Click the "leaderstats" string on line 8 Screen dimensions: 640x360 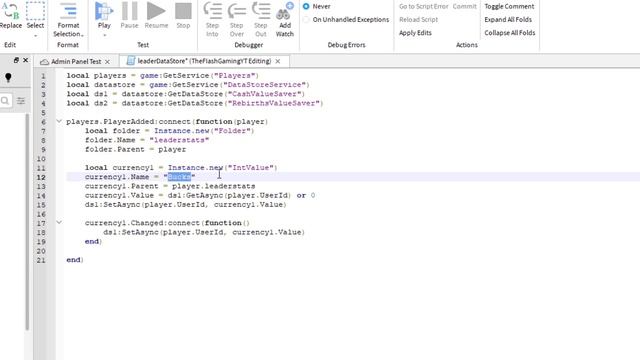click(179, 140)
